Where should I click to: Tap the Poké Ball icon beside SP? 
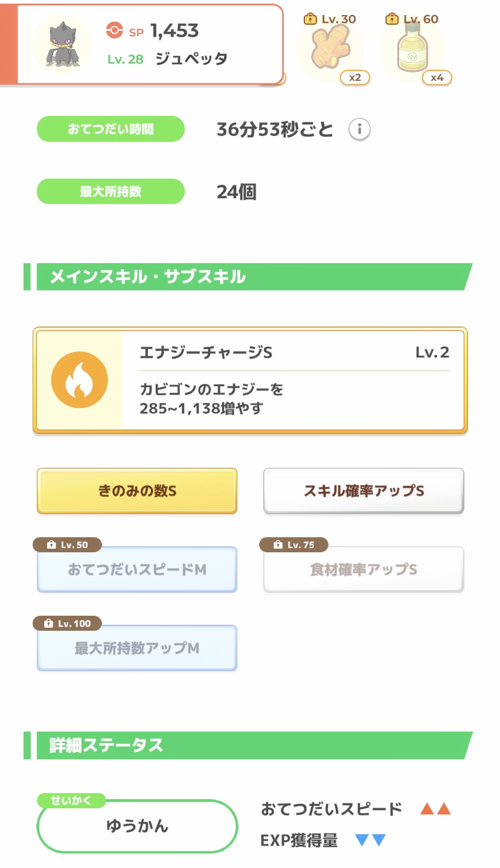[x=114, y=30]
